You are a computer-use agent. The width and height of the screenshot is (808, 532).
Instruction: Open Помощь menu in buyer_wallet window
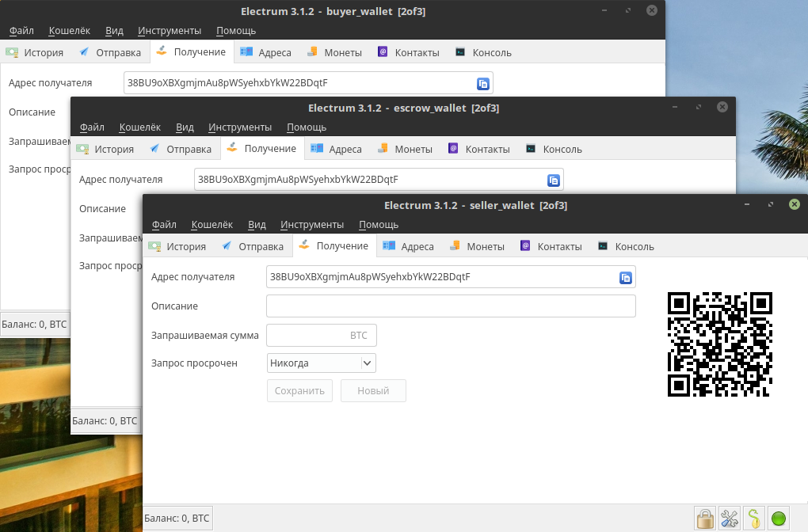coord(236,31)
